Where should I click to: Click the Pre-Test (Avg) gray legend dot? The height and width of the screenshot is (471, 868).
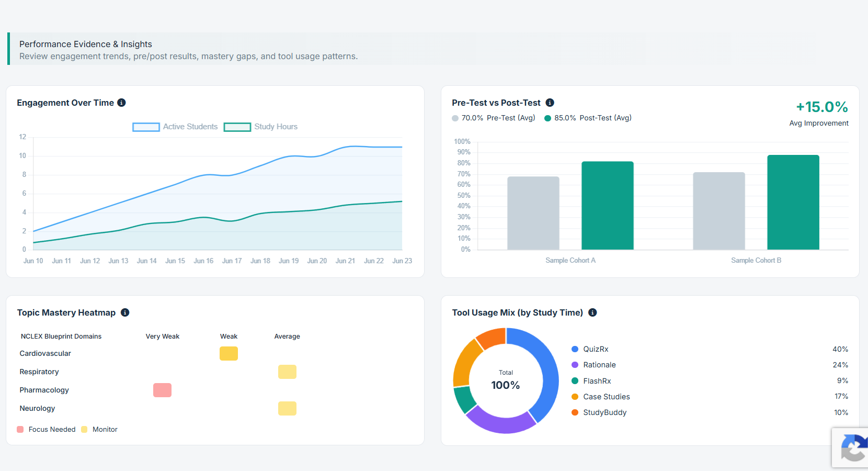(455, 118)
